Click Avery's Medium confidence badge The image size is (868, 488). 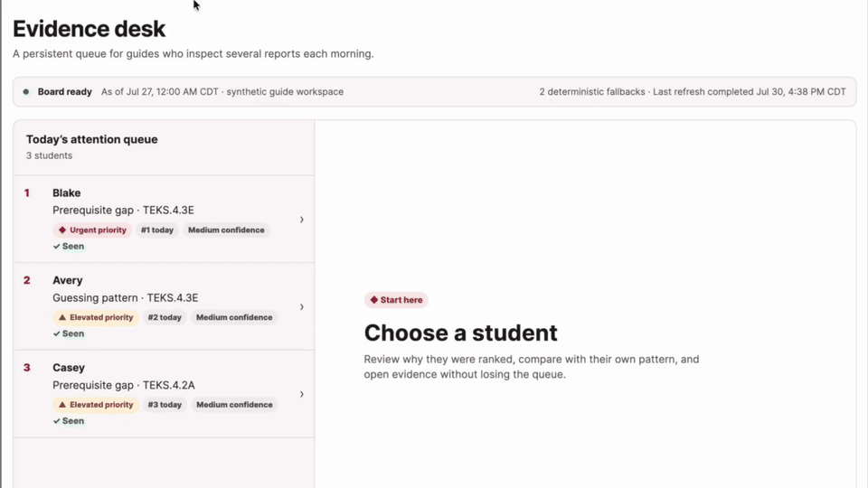tap(234, 317)
